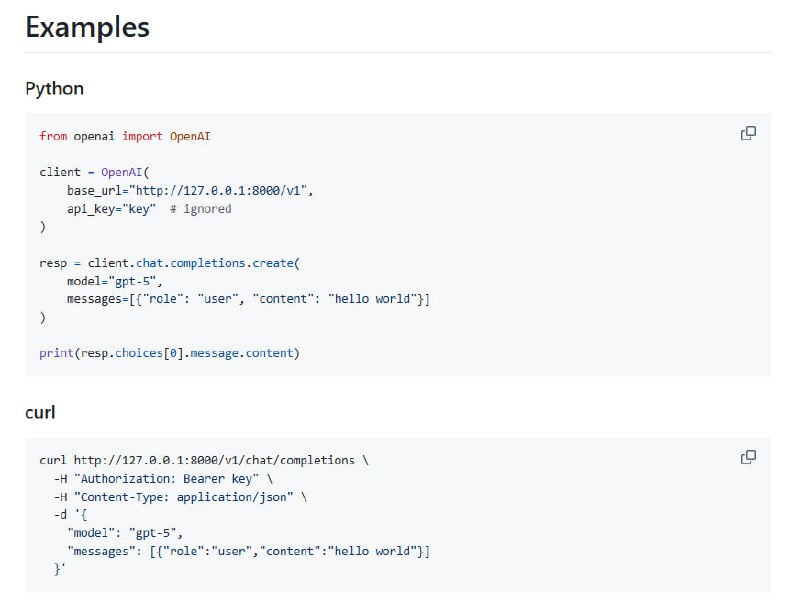Click the 'from openai import OpenAI' line
The height and width of the screenshot is (603, 800).
[125, 136]
